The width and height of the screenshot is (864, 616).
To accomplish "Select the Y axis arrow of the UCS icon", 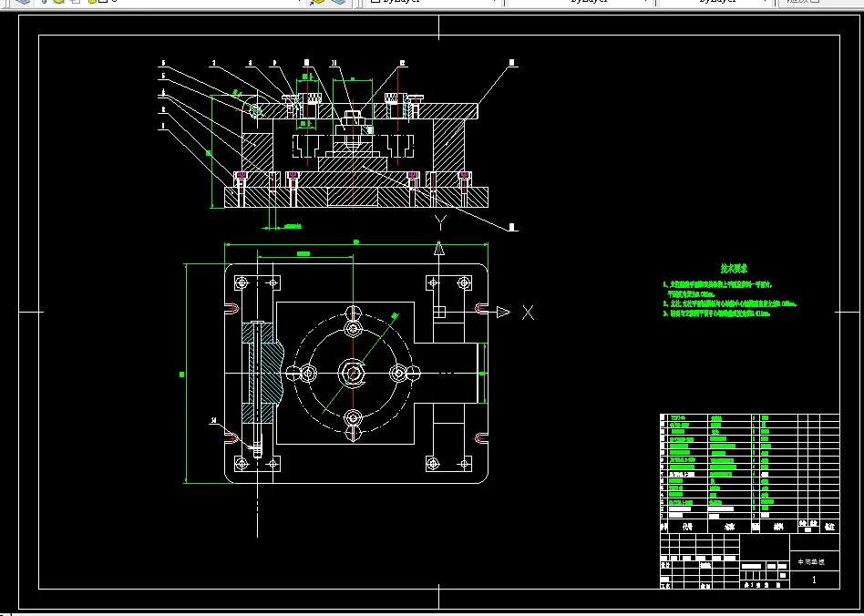I will coord(439,249).
